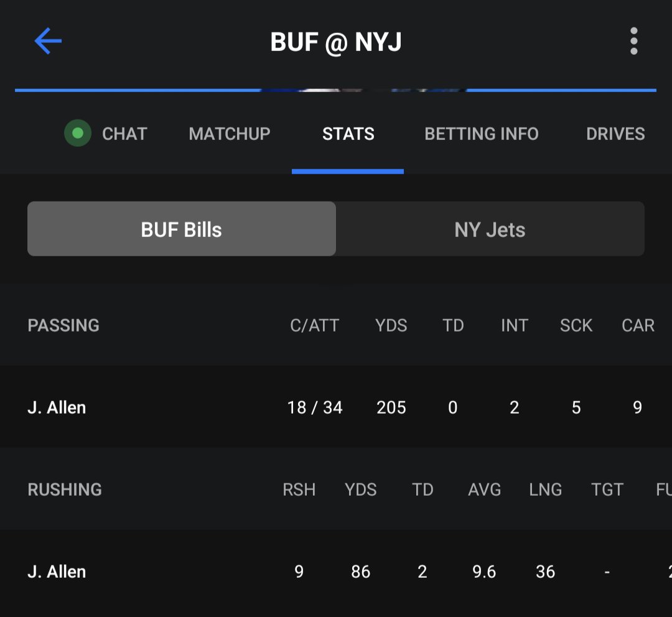Open the CHAT tab
672x617 pixels.
[124, 134]
